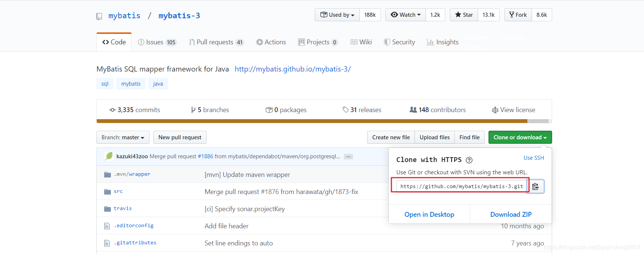Select the sql topic tag
644x254 pixels.
point(105,84)
